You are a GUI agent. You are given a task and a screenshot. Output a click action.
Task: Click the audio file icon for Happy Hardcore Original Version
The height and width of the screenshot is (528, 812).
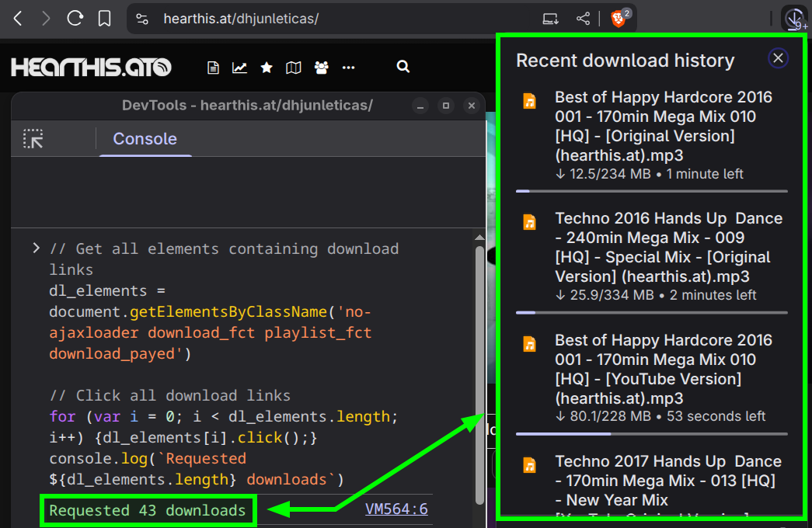pos(529,101)
